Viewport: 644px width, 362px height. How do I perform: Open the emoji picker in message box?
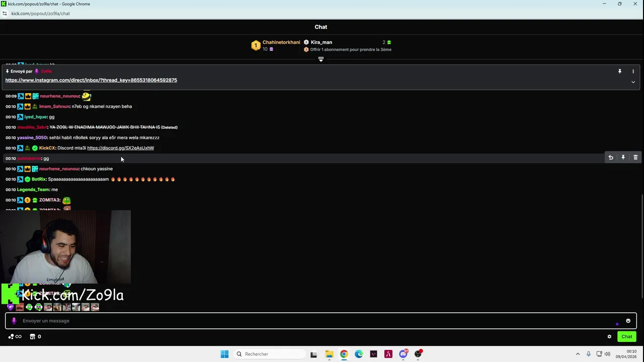click(628, 321)
